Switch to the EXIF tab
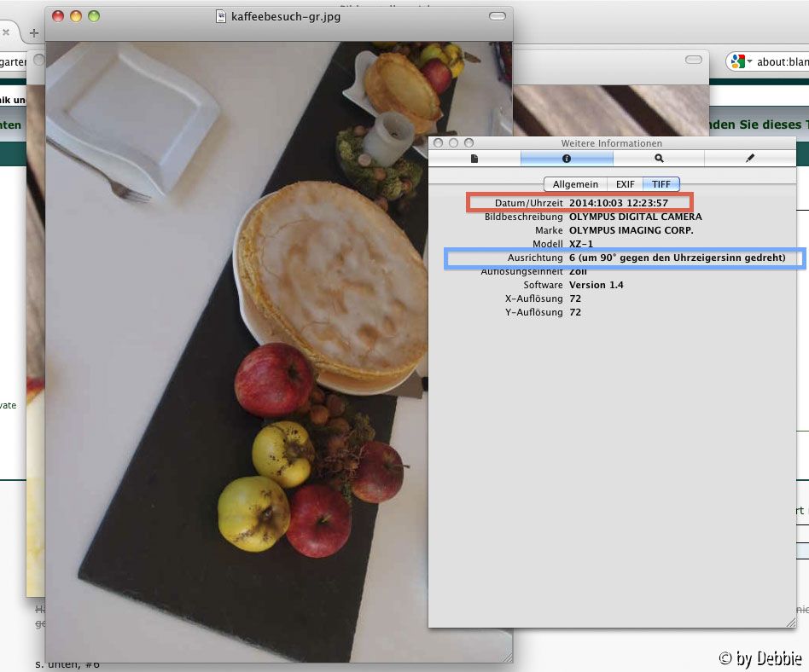The height and width of the screenshot is (672, 809). (x=626, y=184)
